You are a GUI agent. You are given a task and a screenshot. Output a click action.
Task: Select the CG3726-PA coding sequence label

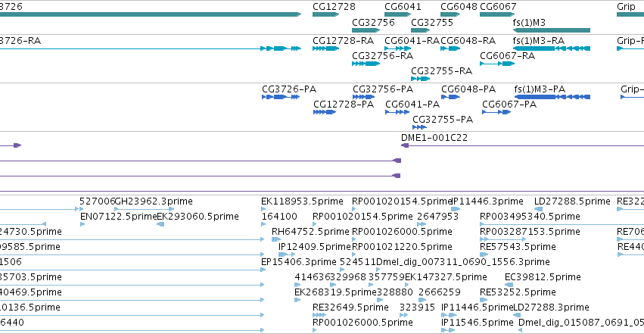pos(289,89)
